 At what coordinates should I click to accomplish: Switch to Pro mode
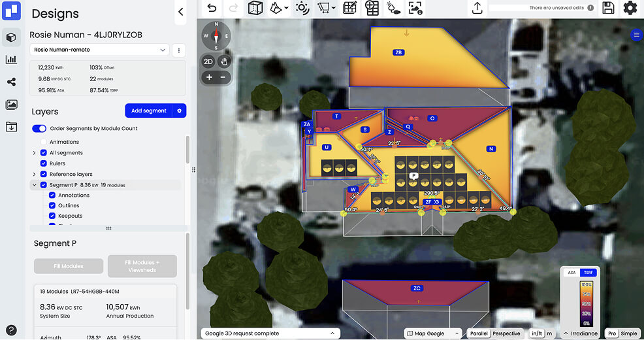coord(612,333)
